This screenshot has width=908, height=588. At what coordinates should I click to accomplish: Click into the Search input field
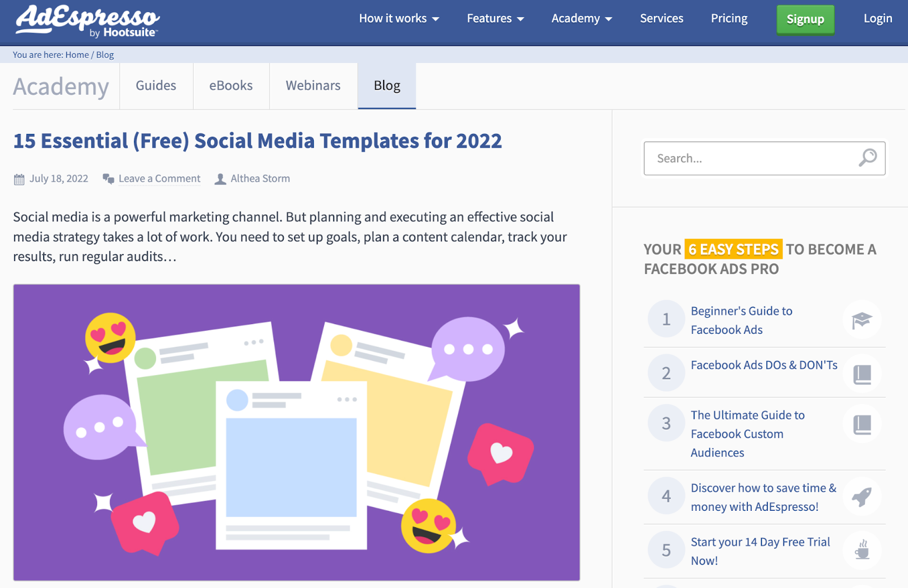click(749, 158)
